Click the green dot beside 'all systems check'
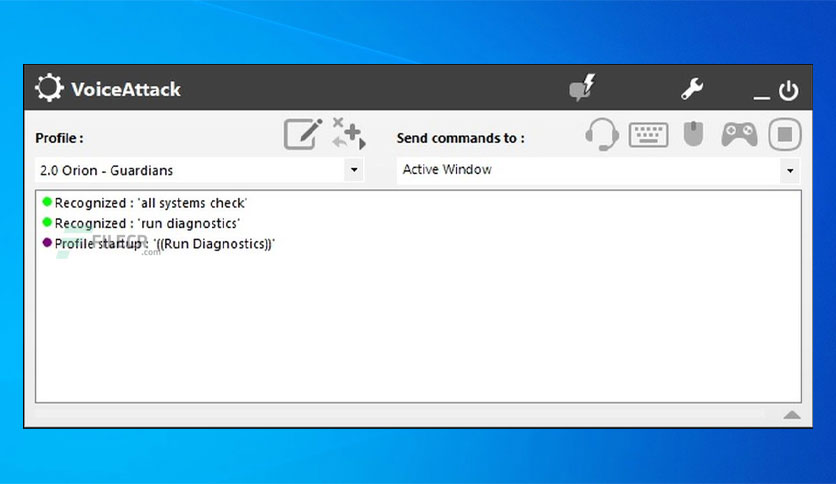Image resolution: width=836 pixels, height=484 pixels. point(47,201)
